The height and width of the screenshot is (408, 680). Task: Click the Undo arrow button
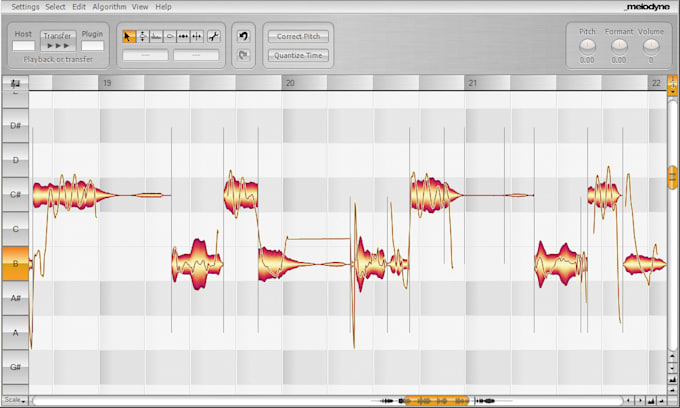tap(244, 36)
